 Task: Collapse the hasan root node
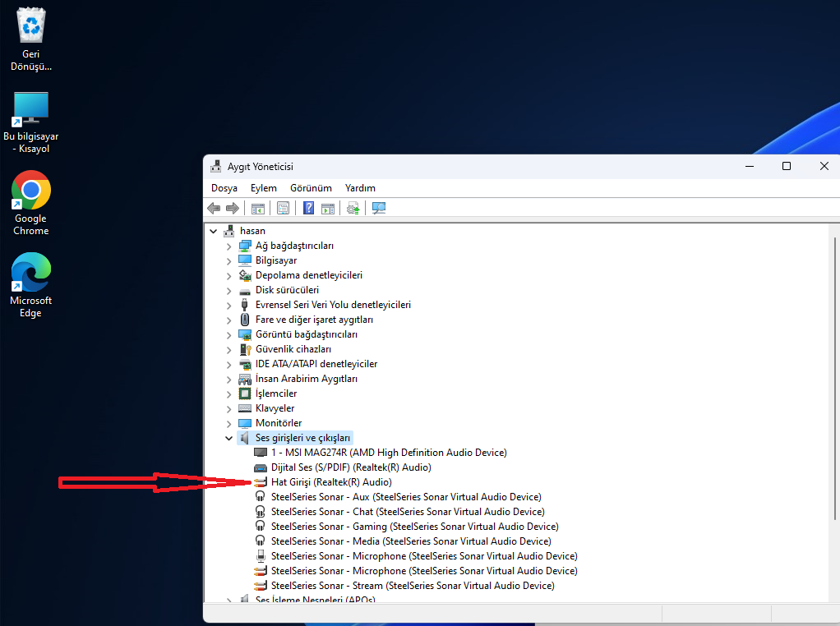(x=213, y=232)
